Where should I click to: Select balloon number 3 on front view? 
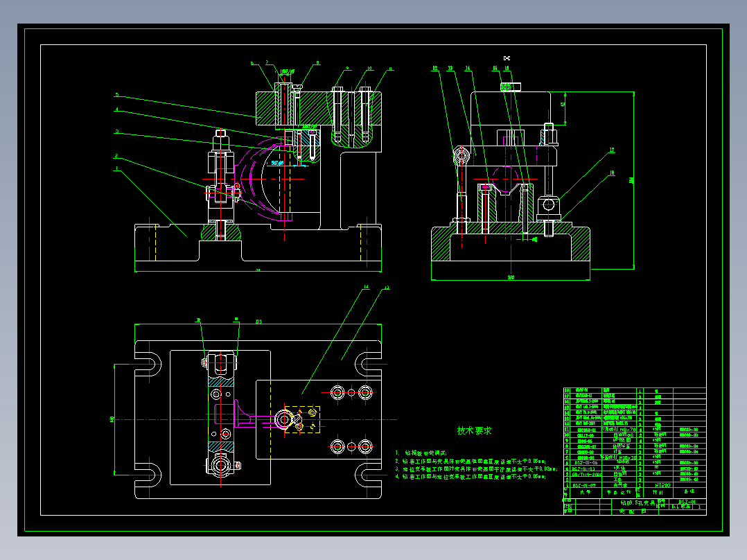[x=116, y=132]
